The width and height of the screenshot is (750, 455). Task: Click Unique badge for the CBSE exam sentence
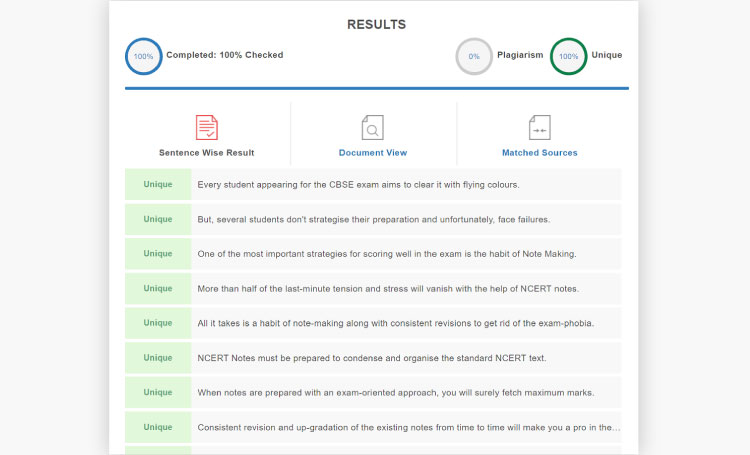click(158, 184)
